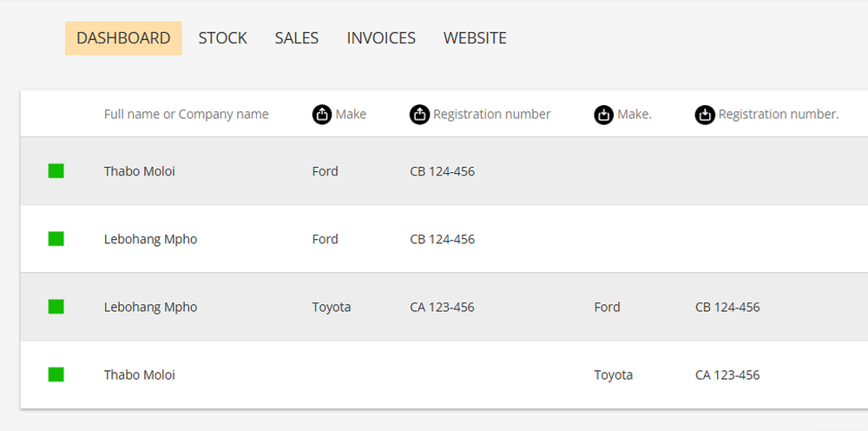The width and height of the screenshot is (868, 431).
Task: Select Thabo Moloi in the first row
Action: tap(140, 171)
